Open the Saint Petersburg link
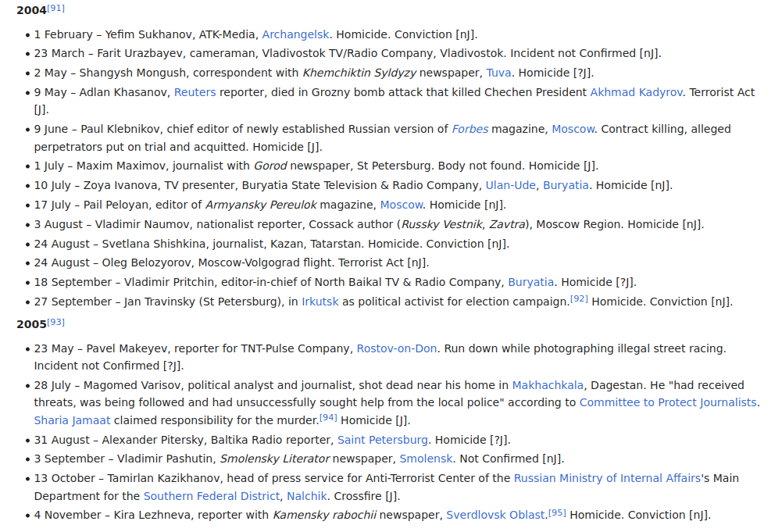This screenshot has width=782, height=532. click(383, 441)
